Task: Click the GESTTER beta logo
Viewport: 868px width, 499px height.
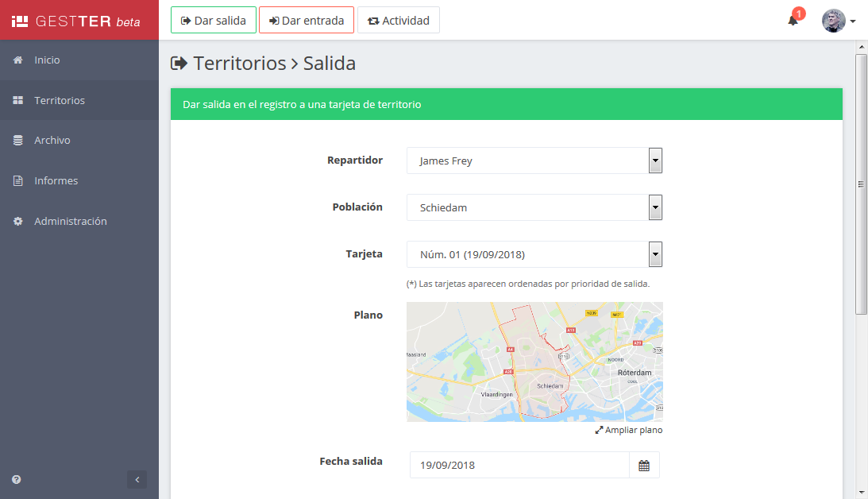Action: (75, 21)
